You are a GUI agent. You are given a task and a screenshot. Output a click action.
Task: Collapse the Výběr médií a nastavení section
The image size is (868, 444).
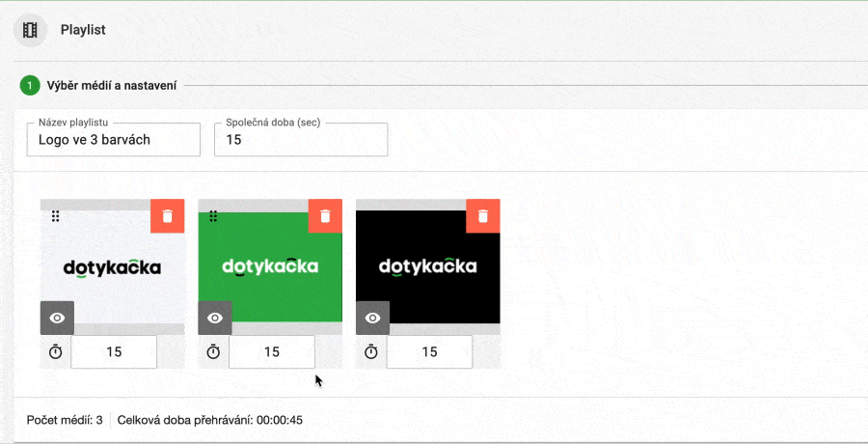[x=112, y=86]
